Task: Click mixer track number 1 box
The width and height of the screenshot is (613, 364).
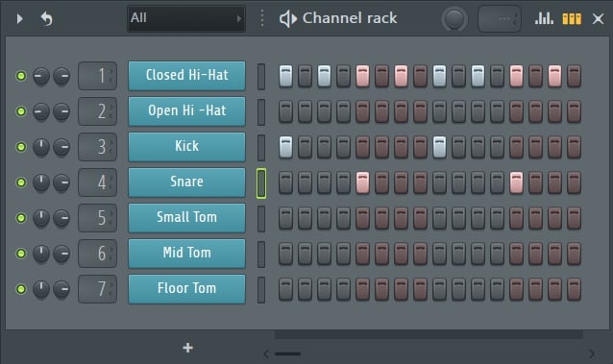Action: pyautogui.click(x=97, y=76)
